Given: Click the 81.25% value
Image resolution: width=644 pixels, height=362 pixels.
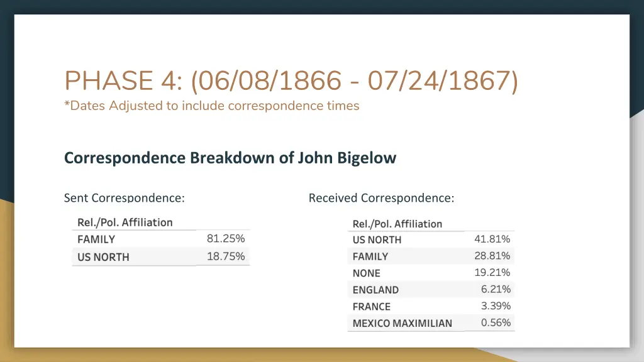Looking at the screenshot, I should pyautogui.click(x=226, y=238).
